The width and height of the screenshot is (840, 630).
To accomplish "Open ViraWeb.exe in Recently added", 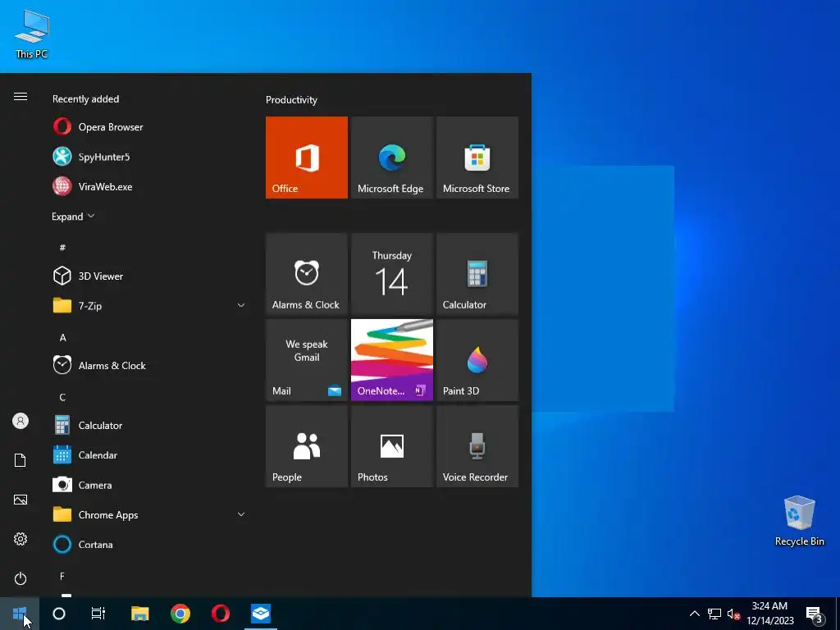I will (148, 187).
